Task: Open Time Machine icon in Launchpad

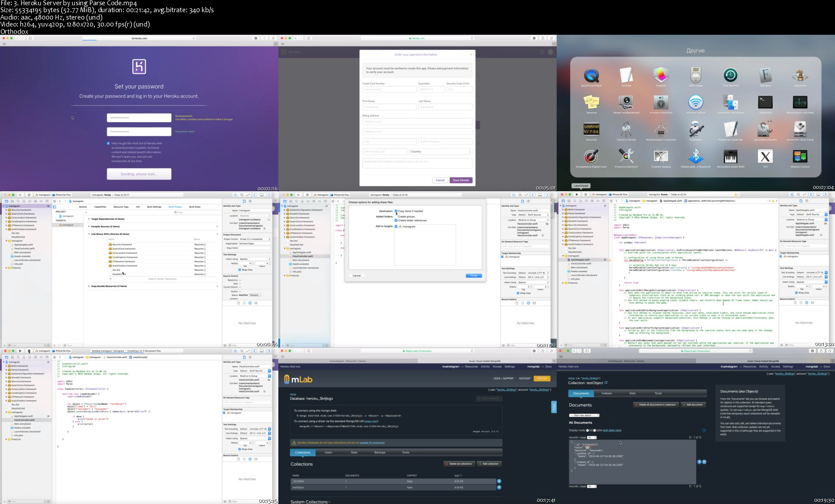Action: (730, 76)
